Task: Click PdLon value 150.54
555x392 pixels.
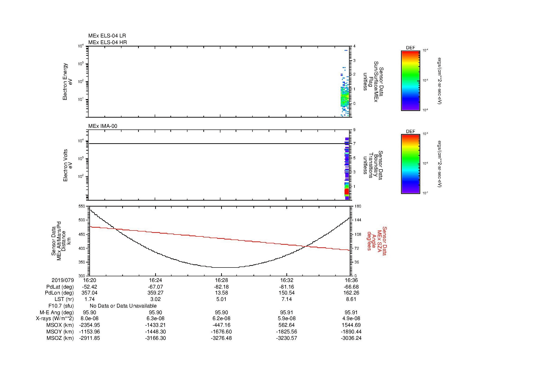Action: [x=287, y=293]
